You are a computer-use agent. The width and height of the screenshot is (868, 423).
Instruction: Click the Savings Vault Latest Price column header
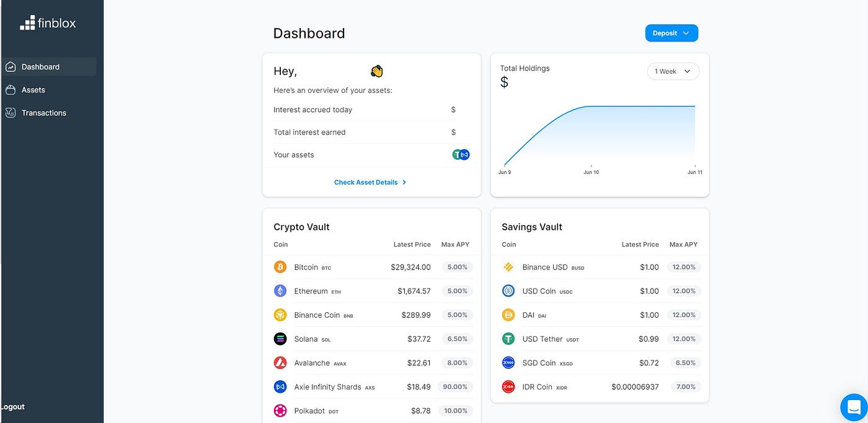coord(640,245)
